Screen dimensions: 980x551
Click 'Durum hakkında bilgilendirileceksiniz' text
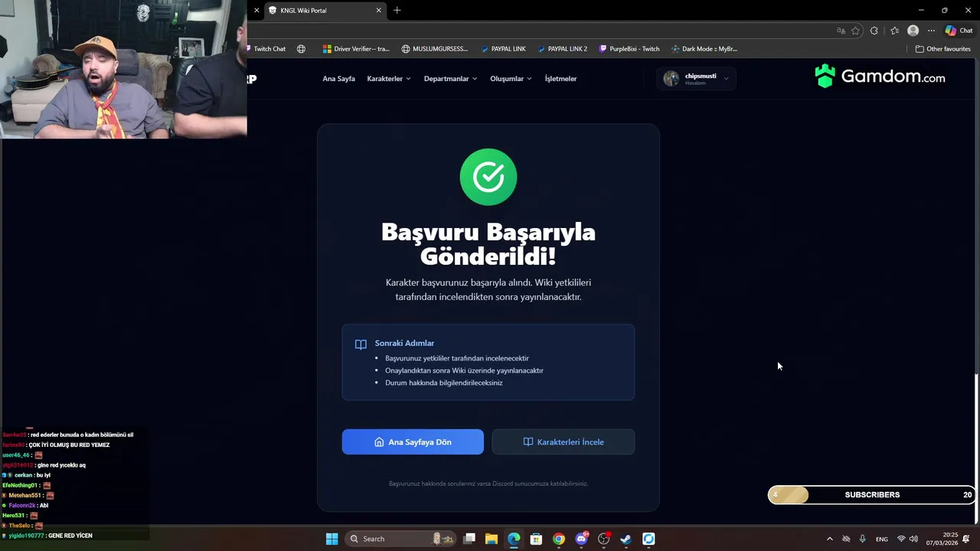[444, 383]
